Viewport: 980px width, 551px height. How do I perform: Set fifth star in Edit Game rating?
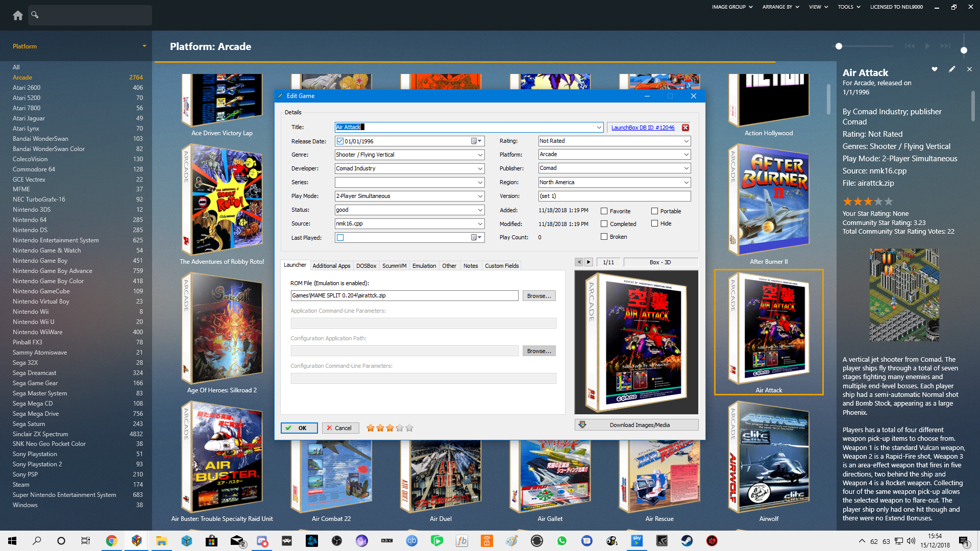(409, 428)
